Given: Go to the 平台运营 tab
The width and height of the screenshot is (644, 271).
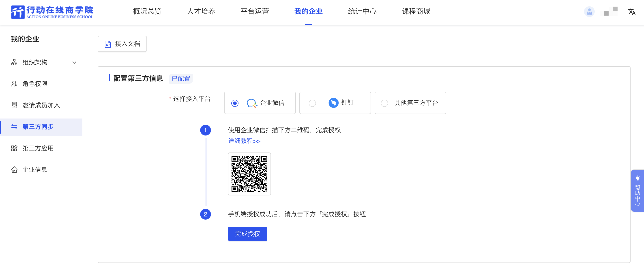Looking at the screenshot, I should coord(255,11).
